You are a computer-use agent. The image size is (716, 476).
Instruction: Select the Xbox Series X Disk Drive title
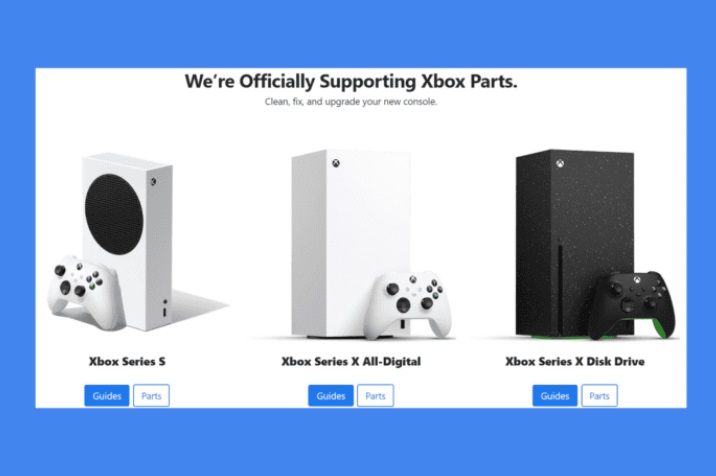(575, 361)
